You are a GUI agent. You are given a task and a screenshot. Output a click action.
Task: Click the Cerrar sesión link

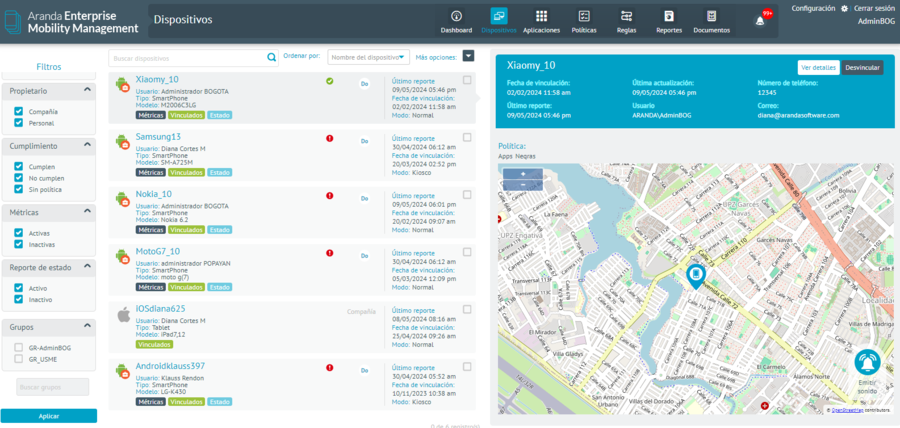874,9
